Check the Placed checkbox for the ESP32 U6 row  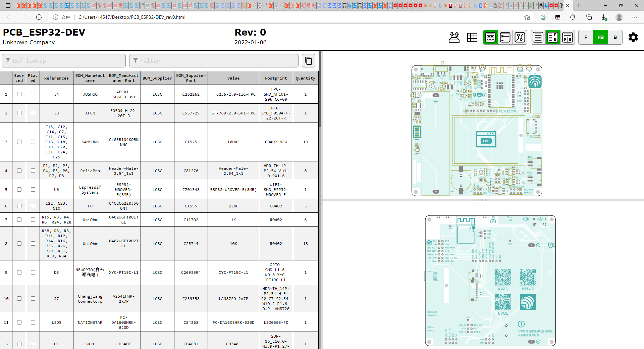click(33, 190)
